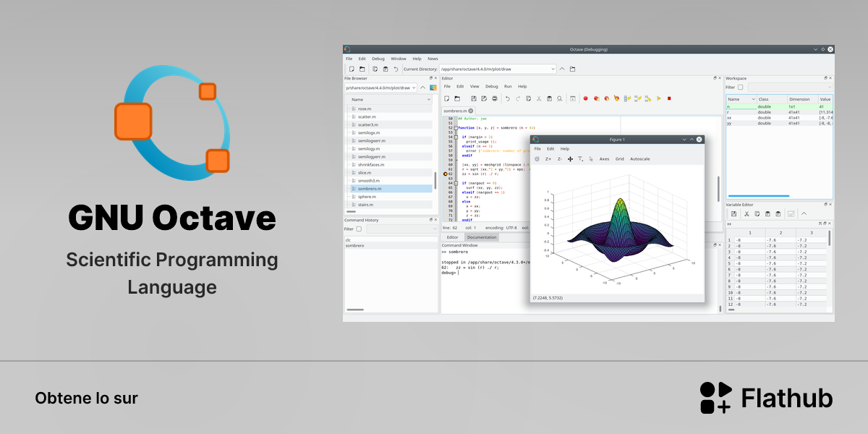The width and height of the screenshot is (868, 434).
Task: Click Plot icon in Variable Editor toolbar
Action: tap(791, 213)
